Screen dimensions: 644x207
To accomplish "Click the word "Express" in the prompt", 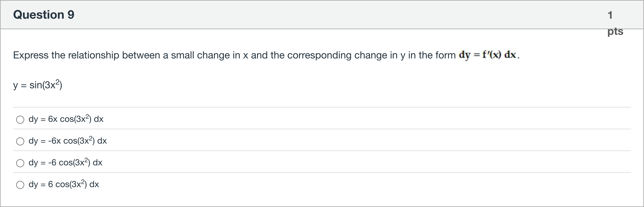I will [31, 55].
